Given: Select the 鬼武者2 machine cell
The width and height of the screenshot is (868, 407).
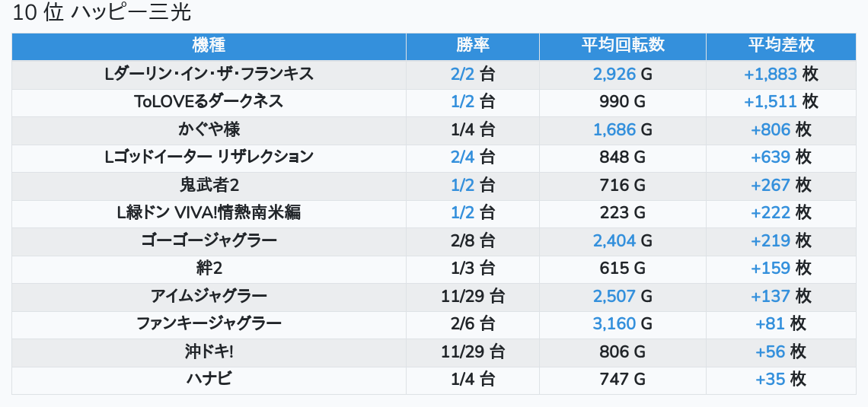Looking at the screenshot, I should click(209, 185).
